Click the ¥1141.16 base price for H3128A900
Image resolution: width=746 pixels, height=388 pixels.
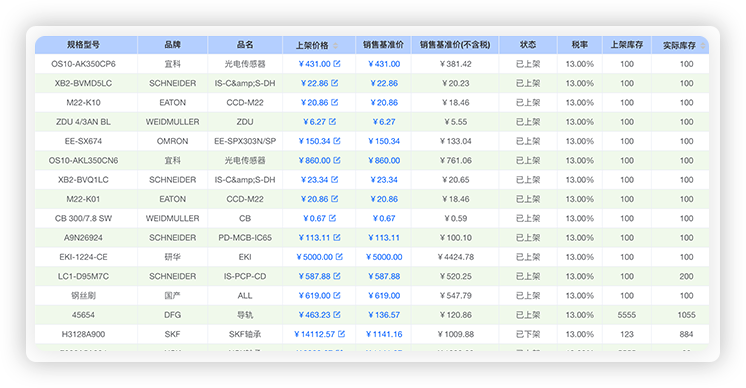[384, 334]
